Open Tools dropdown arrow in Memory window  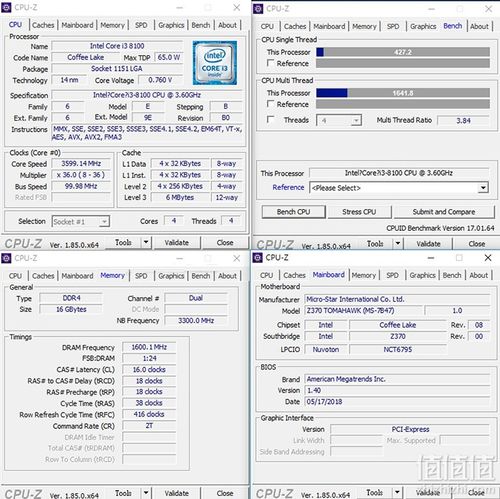click(146, 493)
